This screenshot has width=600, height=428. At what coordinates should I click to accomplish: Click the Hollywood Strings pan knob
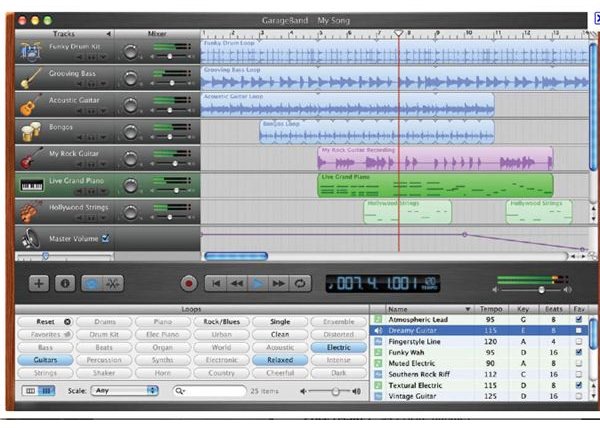[x=130, y=212]
